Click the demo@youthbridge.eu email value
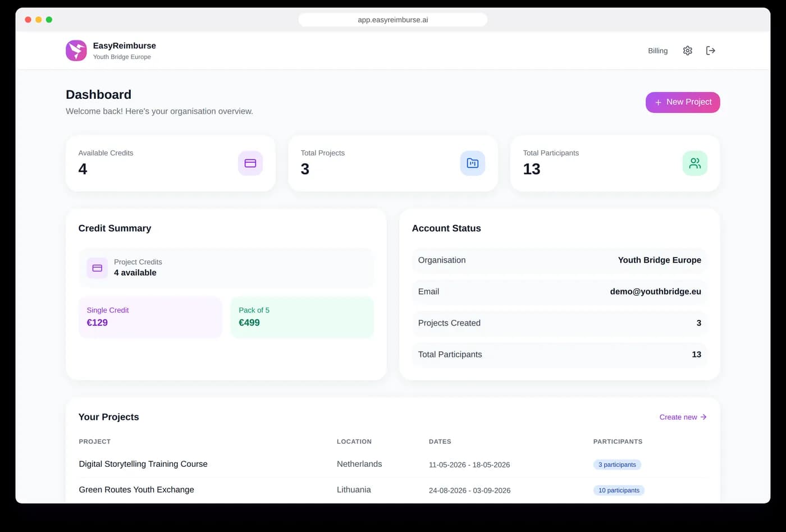Image resolution: width=786 pixels, height=532 pixels. (656, 291)
